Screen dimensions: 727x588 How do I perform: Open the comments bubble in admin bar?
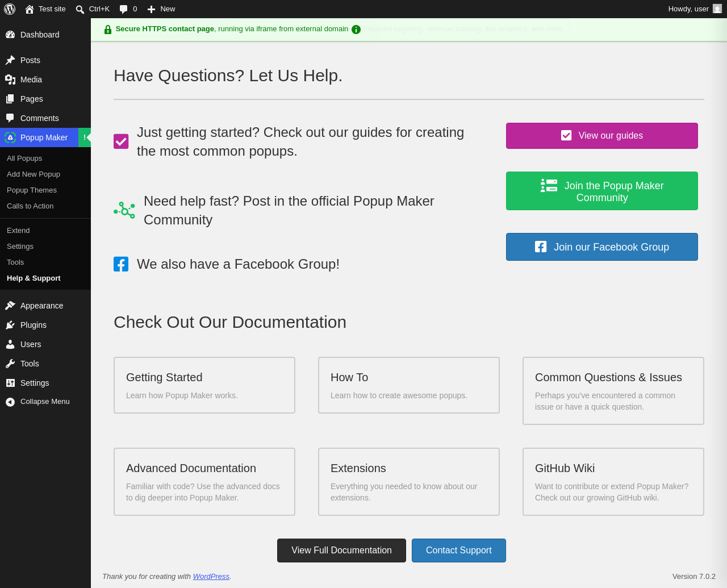click(128, 9)
